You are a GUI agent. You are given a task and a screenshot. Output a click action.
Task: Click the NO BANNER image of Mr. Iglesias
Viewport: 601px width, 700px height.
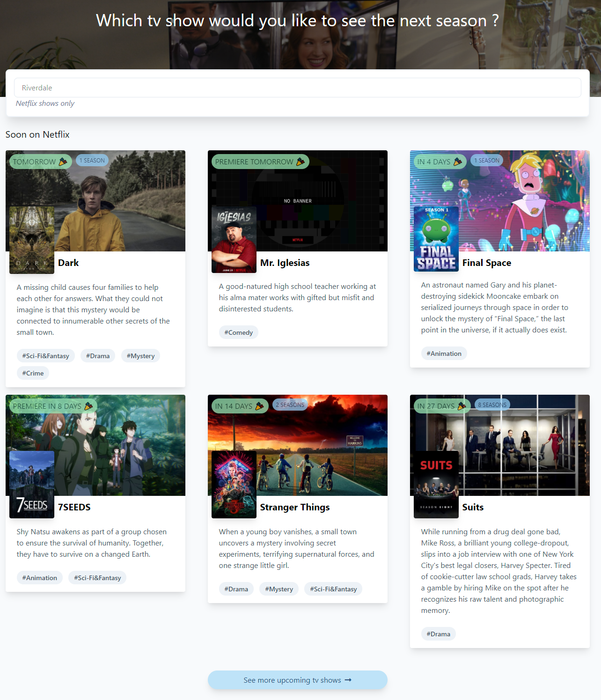(x=298, y=201)
